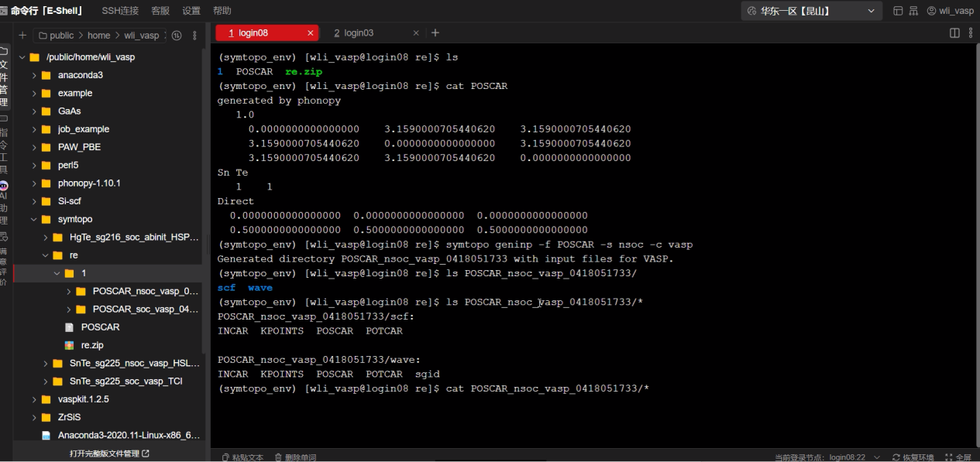Expand POSCAR_soc_vasp_04 folder in tree
Viewport: 980px width, 462px height.
(x=69, y=309)
